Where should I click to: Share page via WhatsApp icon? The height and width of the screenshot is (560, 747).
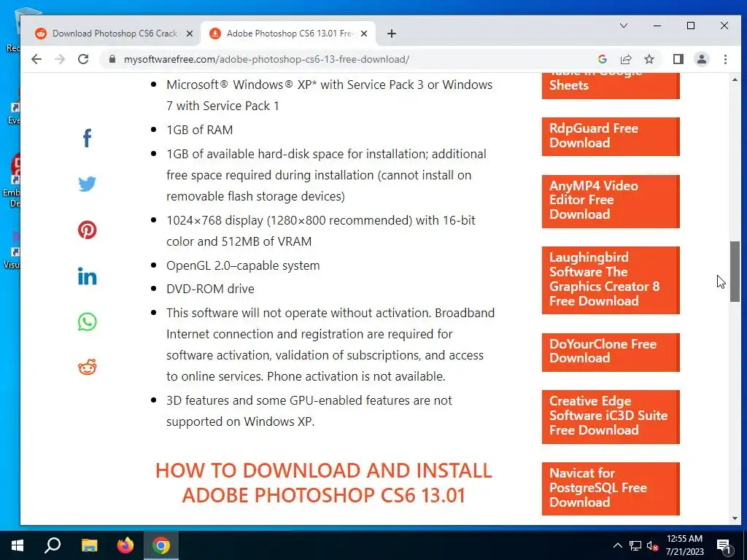pyautogui.click(x=88, y=322)
